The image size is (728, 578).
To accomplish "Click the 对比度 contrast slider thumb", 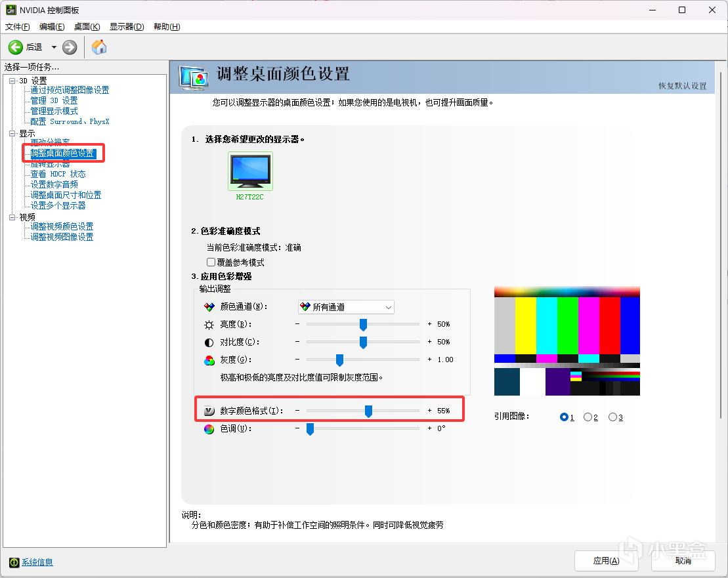I will tap(363, 342).
